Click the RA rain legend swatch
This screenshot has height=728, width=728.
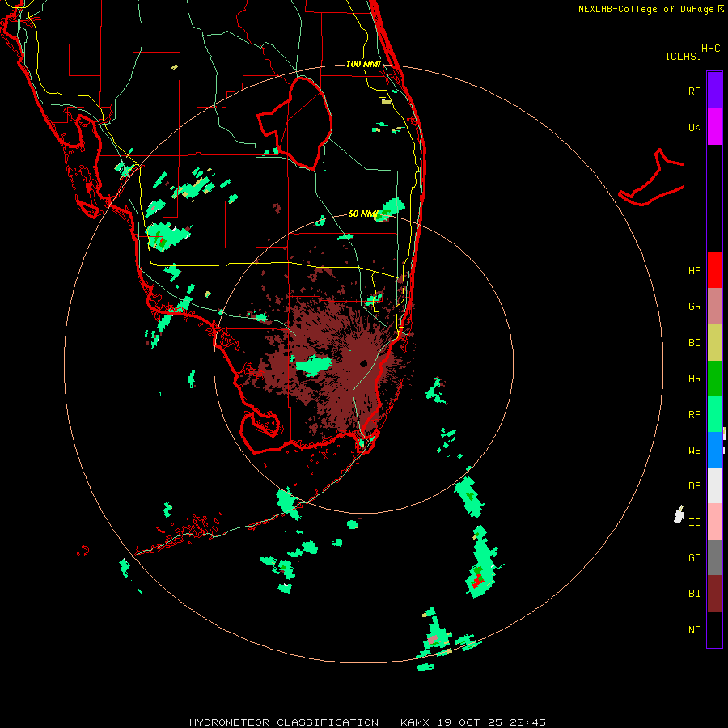pyautogui.click(x=714, y=414)
